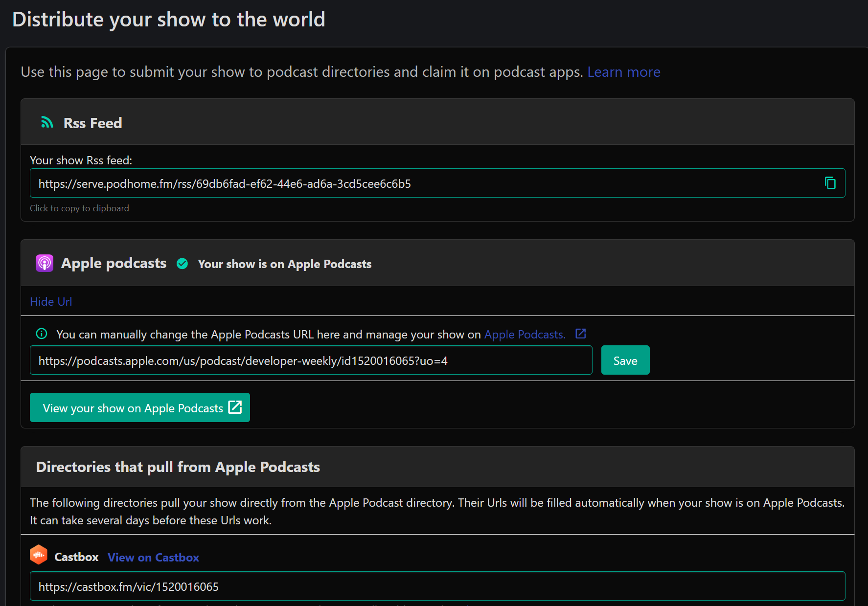Viewport: 868px width, 606px height.
Task: Open the Learn more link
Action: click(x=624, y=72)
